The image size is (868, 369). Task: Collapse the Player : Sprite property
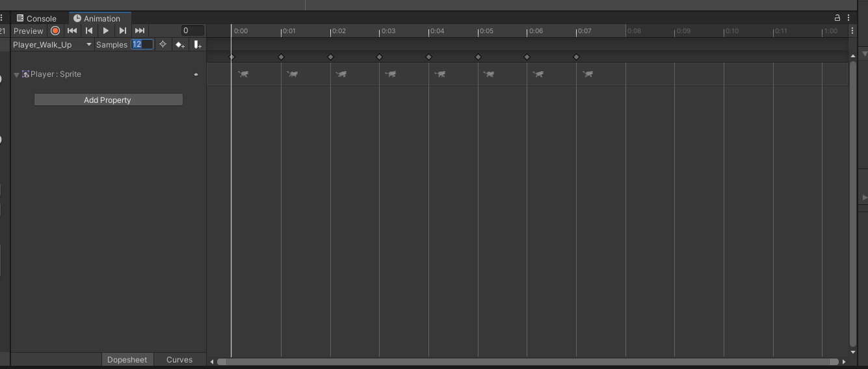17,75
